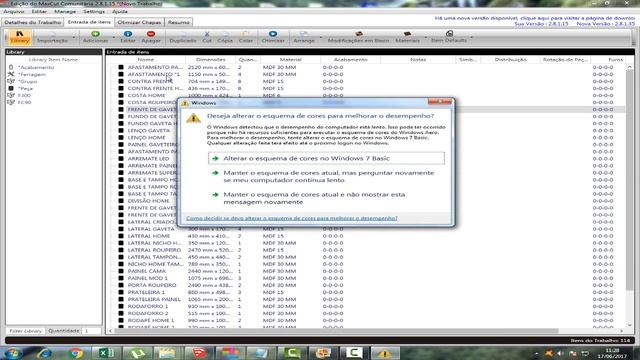Switch to Entrada de itens tab
This screenshot has width=640, height=360.
[x=89, y=22]
